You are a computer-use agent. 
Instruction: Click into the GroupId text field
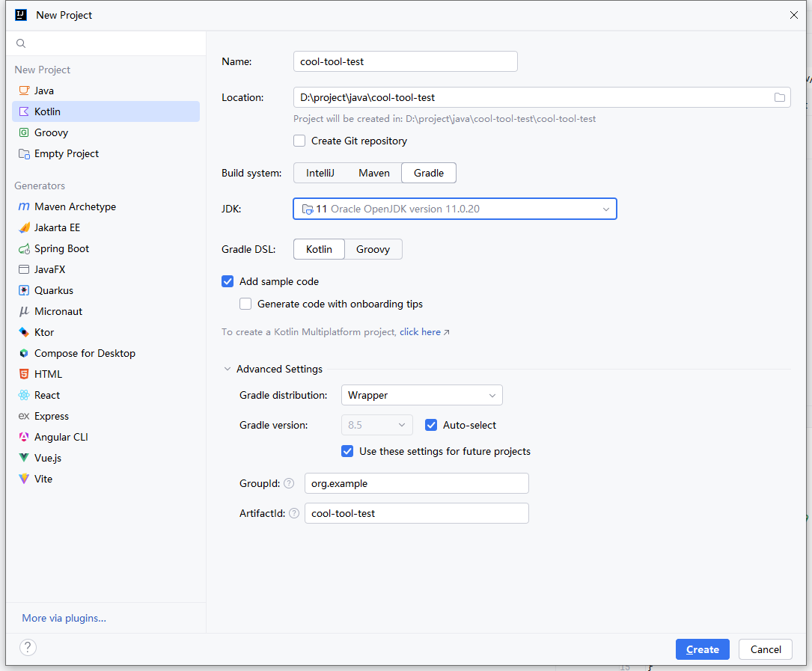coord(416,483)
